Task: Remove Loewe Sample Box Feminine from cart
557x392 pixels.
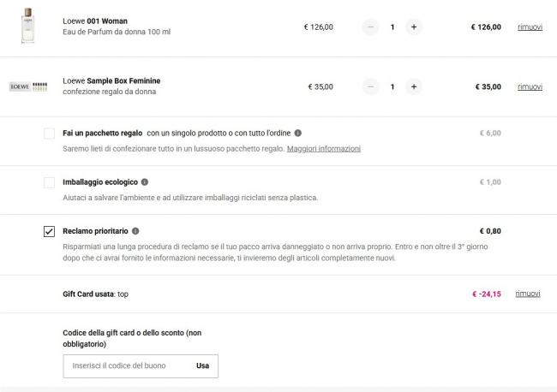Action: tap(529, 86)
